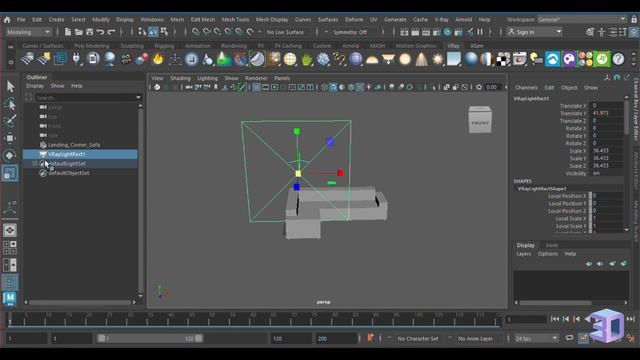Viewport: 640px width, 360px height.
Task: Select VRayLightRect1 in the Outliner
Action: pos(80,154)
